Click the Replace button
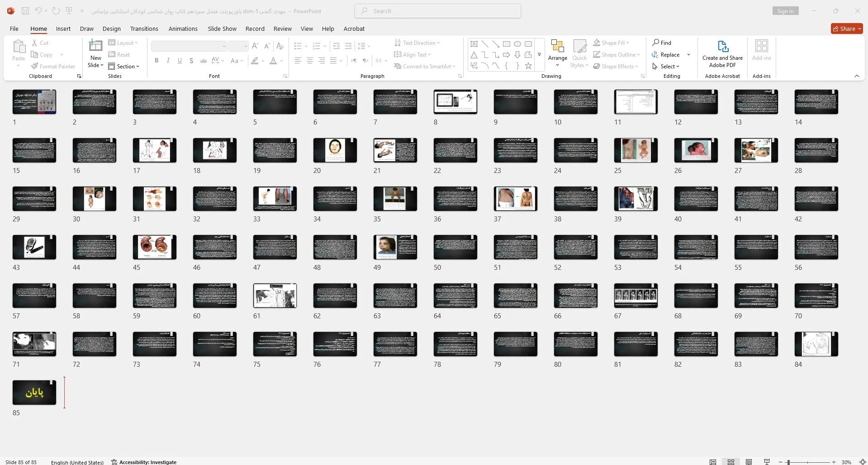The height and width of the screenshot is (465, 868). coord(666,54)
